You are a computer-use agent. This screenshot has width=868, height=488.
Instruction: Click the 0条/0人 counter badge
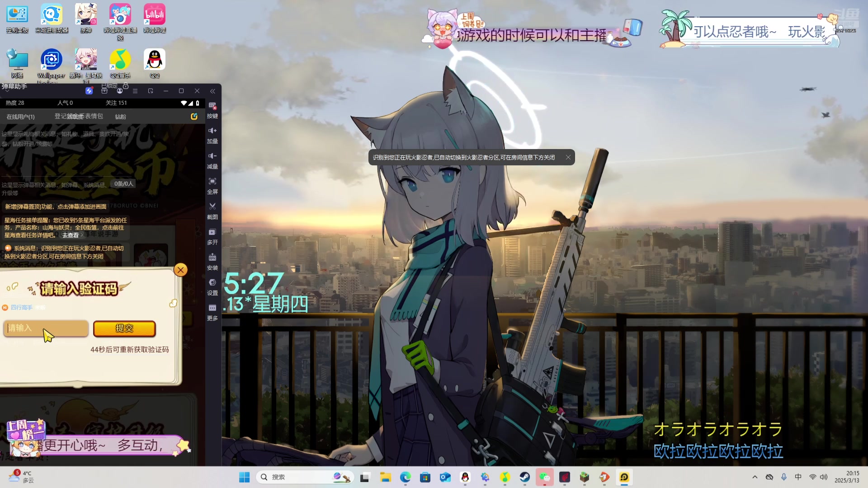pos(123,184)
